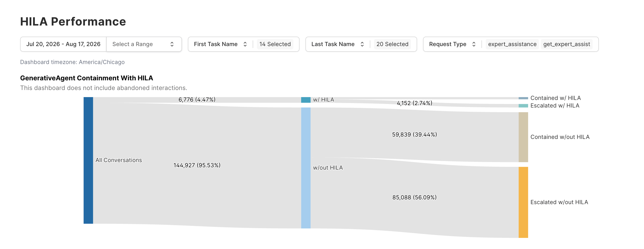Click the 4,152 (2.74%) flow label
Viewport: 644px width, 249px height.
tap(415, 103)
